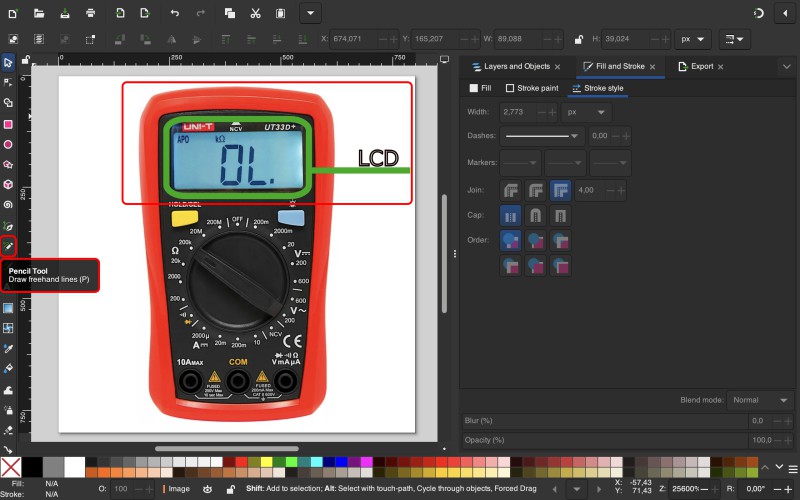Choose the middle Cap option

535,215
